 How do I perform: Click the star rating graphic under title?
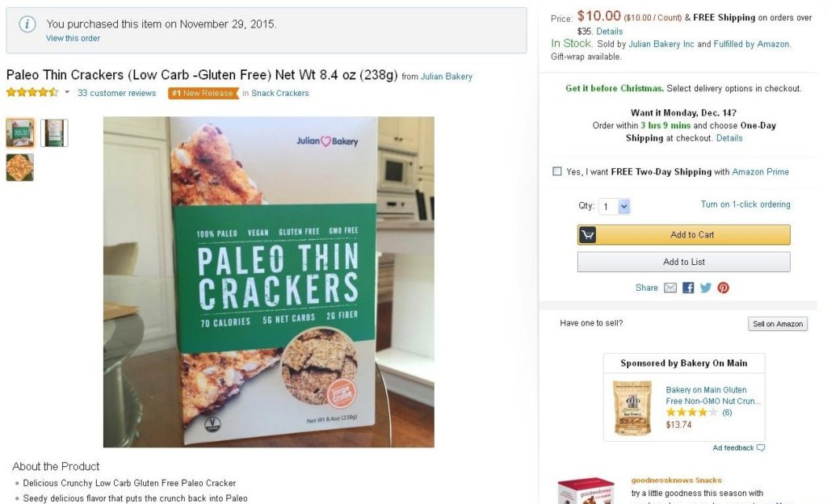(32, 93)
